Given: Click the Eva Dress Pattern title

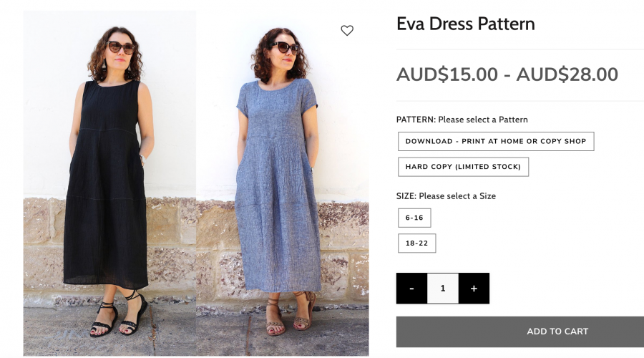Looking at the screenshot, I should pyautogui.click(x=466, y=24).
